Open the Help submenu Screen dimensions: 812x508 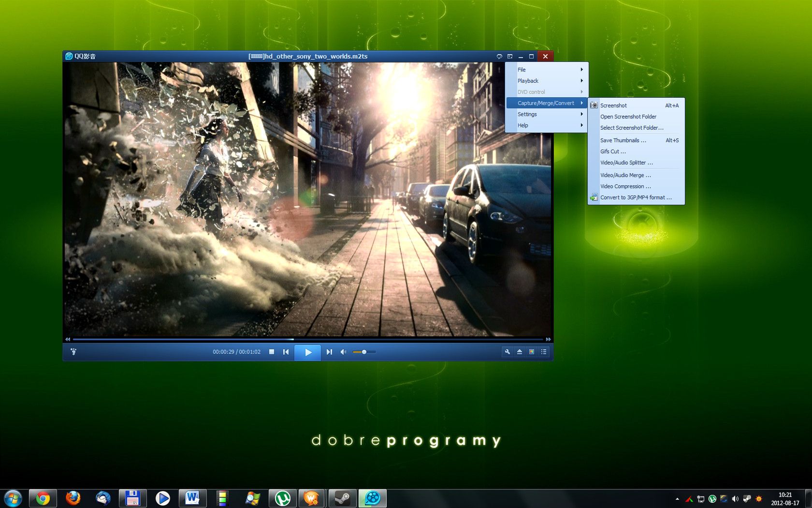click(547, 125)
